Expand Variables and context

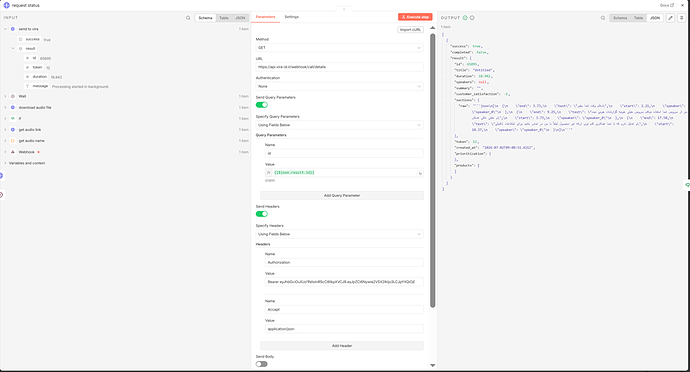click(x=5, y=163)
